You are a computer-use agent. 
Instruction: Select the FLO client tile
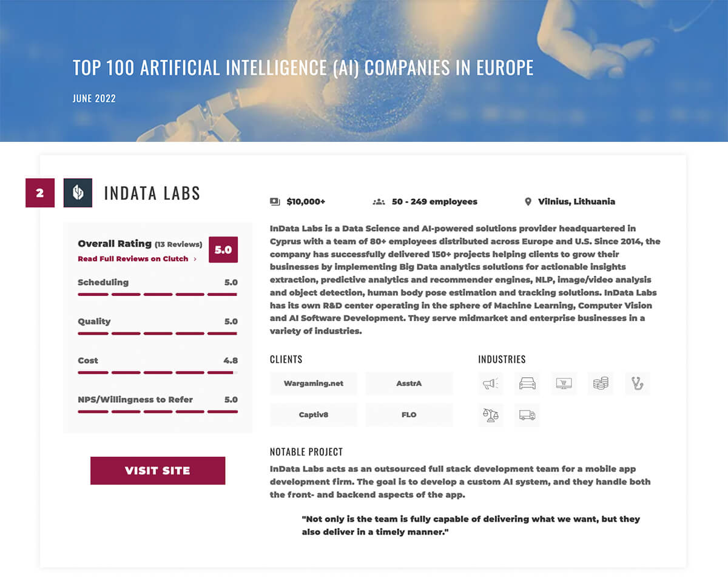pos(409,415)
